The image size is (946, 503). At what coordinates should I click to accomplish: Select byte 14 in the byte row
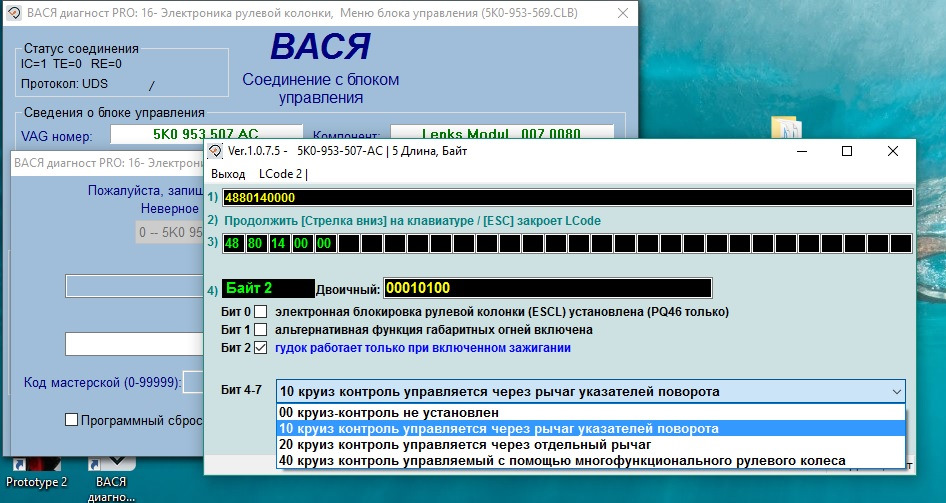[x=278, y=244]
